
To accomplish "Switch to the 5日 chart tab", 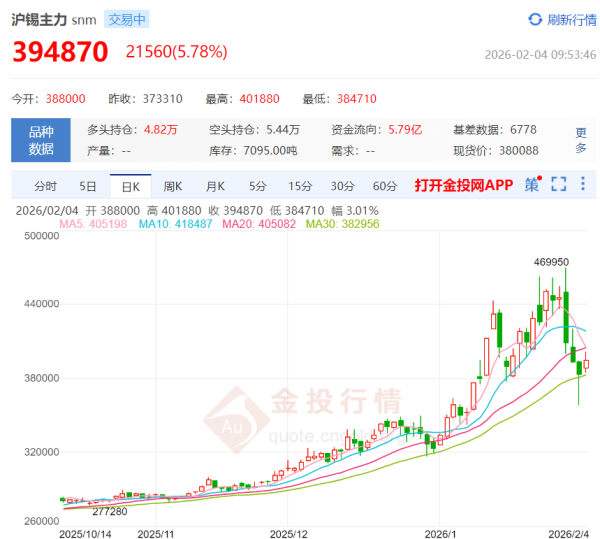I will pyautogui.click(x=88, y=186).
